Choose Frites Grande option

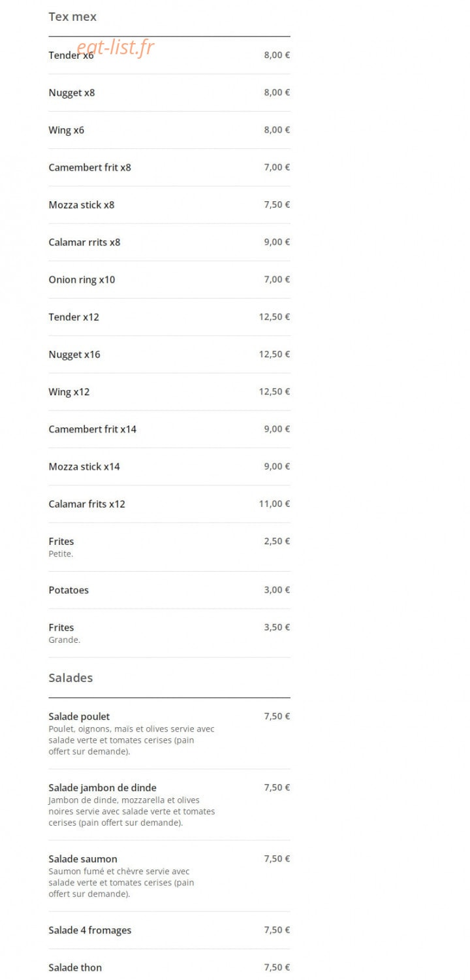pos(169,633)
